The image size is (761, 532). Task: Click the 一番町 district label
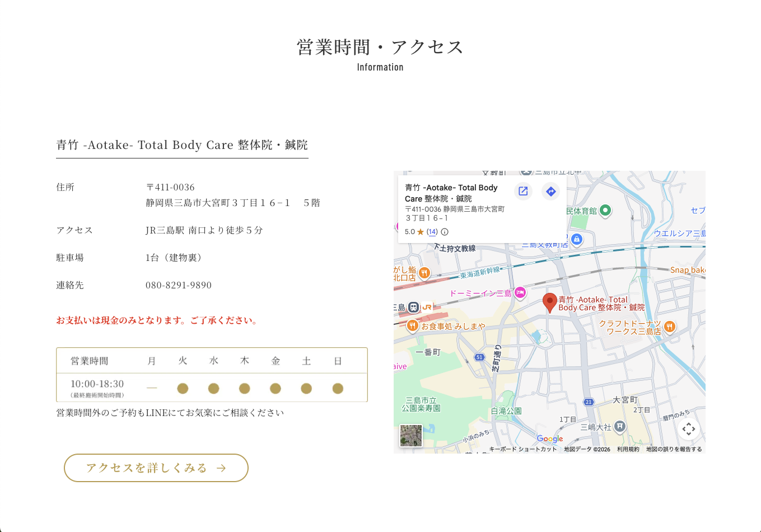(x=428, y=352)
